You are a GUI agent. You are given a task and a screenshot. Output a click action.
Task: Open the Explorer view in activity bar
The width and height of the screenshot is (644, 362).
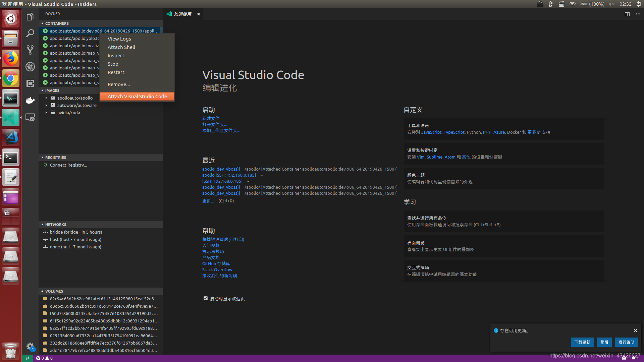tap(30, 17)
